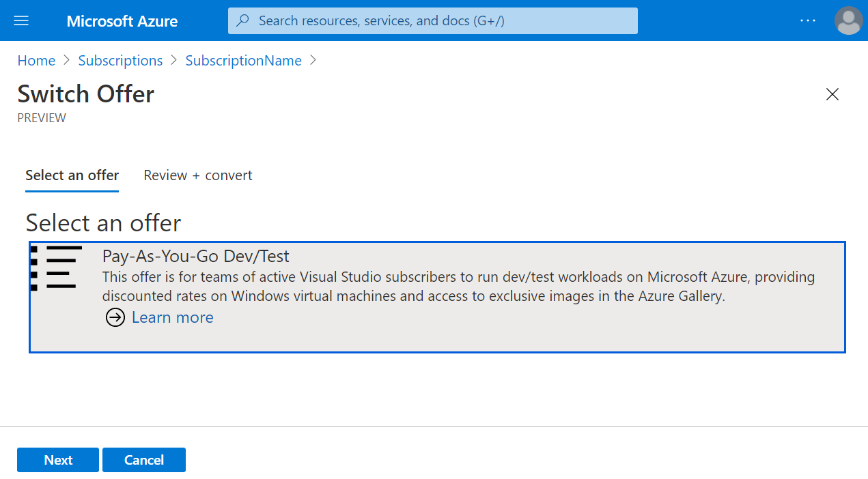
Task: Open the more options ellipsis menu
Action: click(808, 20)
